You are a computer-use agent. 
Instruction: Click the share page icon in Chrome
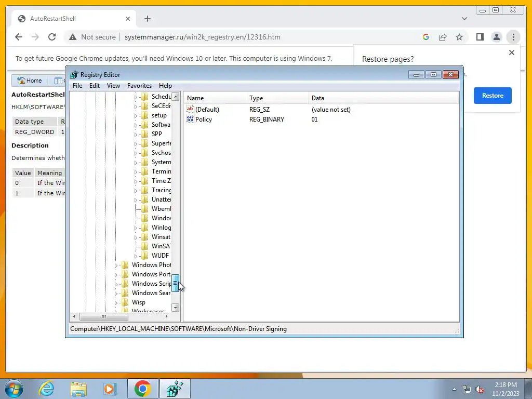(x=443, y=37)
